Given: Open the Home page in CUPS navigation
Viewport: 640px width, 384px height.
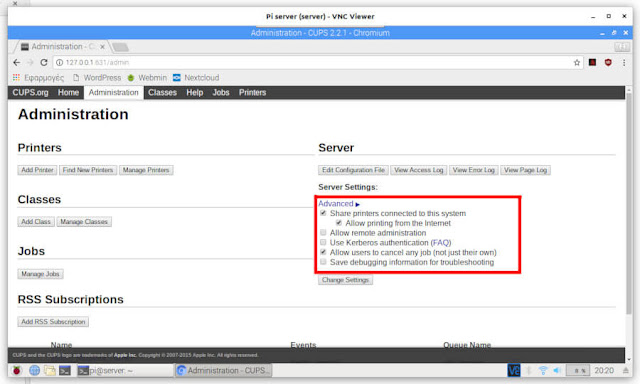Looking at the screenshot, I should pos(68,93).
